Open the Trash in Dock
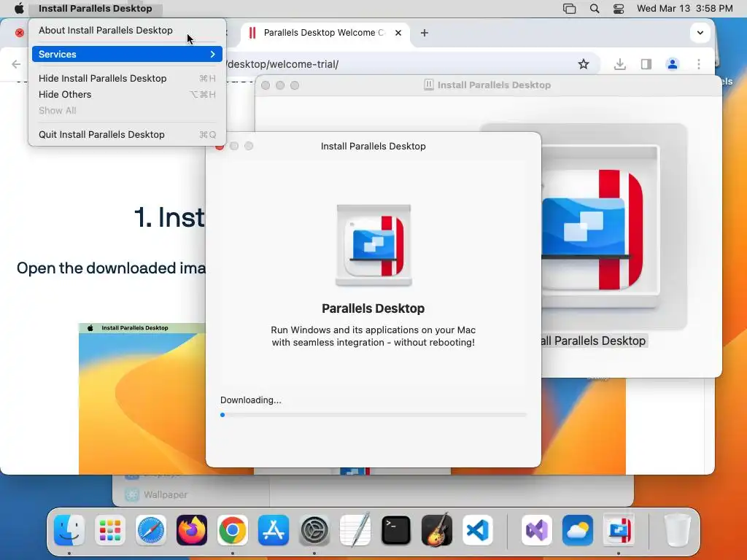This screenshot has height=560, width=747. tap(677, 530)
